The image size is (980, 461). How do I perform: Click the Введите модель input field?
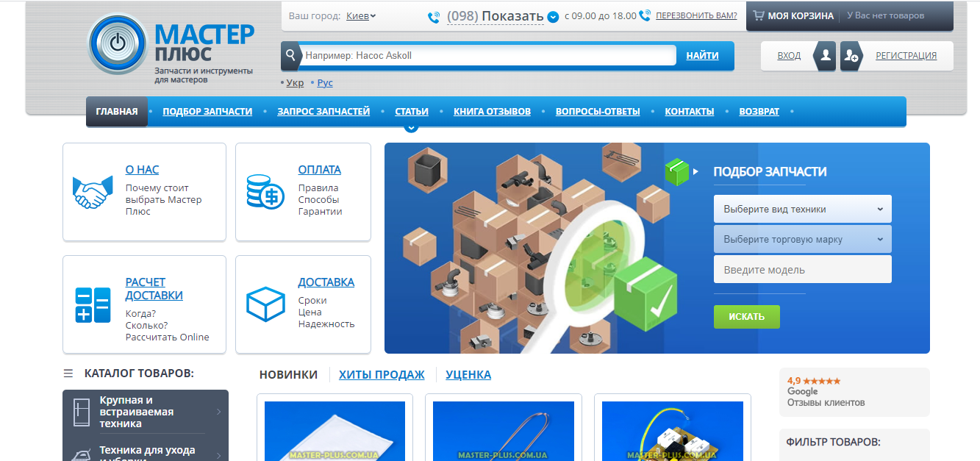pos(802,270)
